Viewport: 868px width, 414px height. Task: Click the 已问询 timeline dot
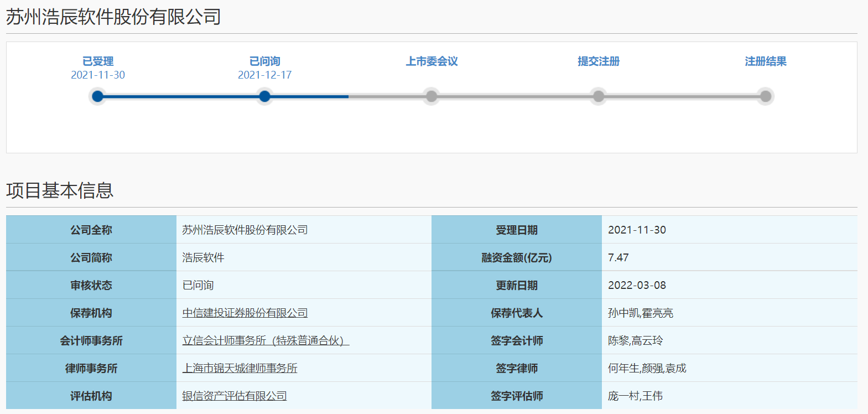[x=265, y=96]
